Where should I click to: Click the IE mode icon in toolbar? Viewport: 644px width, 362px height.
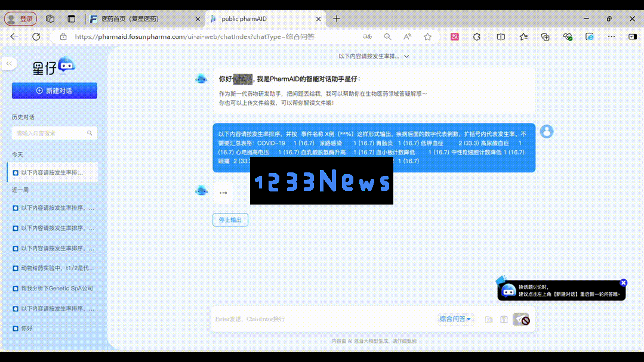pyautogui.click(x=590, y=36)
